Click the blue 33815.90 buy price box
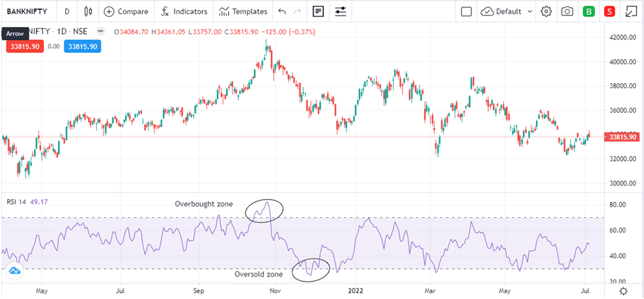 [x=82, y=46]
